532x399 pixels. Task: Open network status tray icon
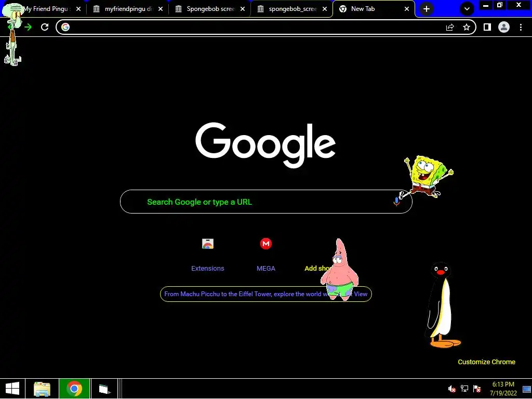[x=464, y=389]
